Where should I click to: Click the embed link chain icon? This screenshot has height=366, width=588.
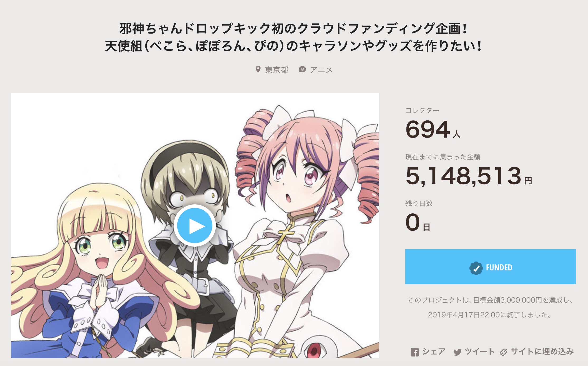pyautogui.click(x=504, y=352)
